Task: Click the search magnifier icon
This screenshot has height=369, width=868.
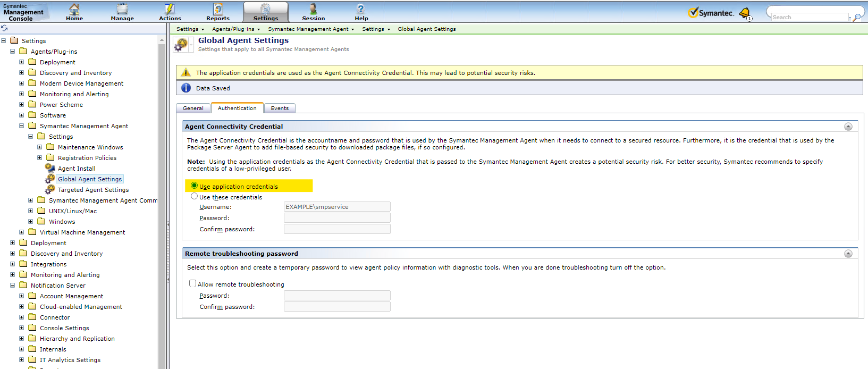Action: 856,17
